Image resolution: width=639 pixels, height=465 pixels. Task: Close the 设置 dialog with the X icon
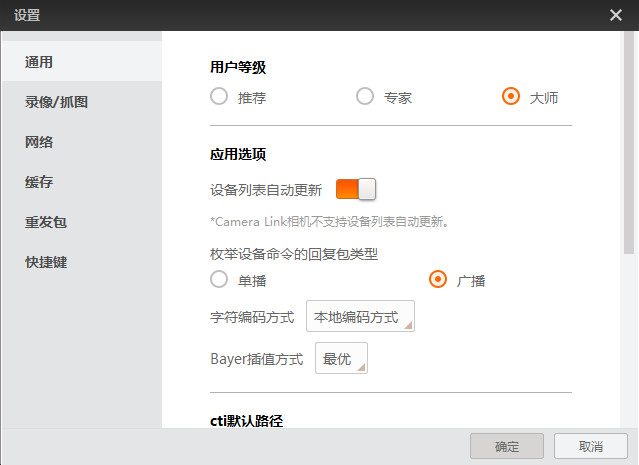(x=616, y=15)
